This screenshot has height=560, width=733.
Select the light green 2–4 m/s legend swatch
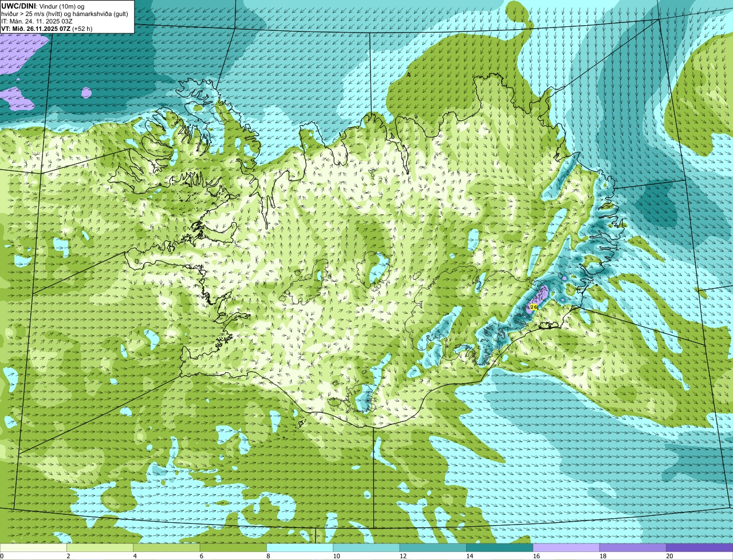(x=100, y=547)
